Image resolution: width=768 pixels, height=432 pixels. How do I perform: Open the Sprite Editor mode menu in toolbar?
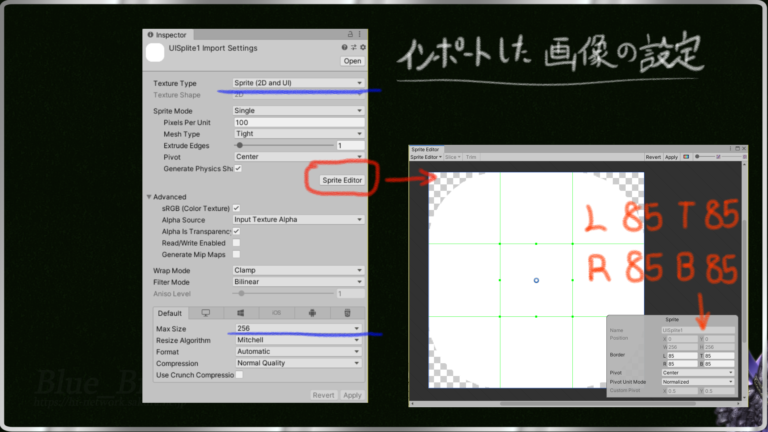[426, 157]
